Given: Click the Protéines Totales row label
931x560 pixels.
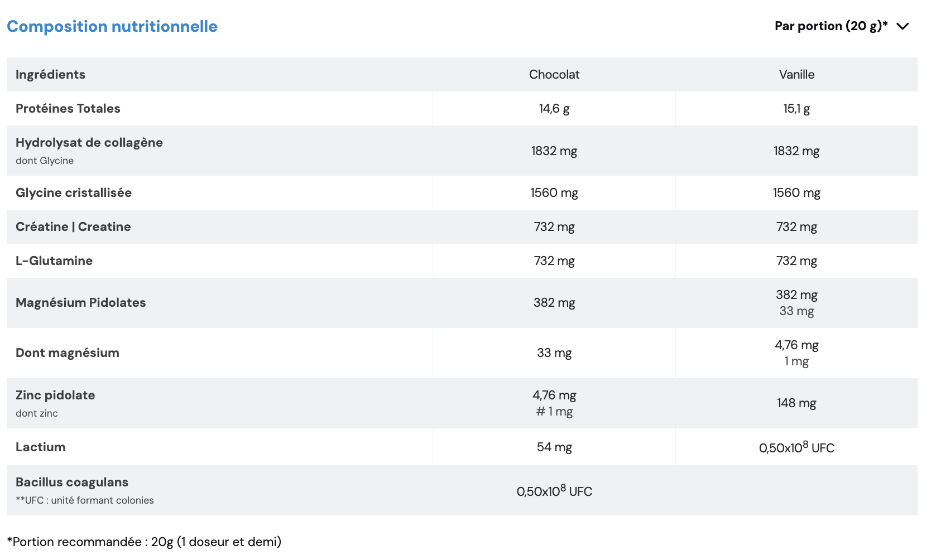Looking at the screenshot, I should [68, 109].
